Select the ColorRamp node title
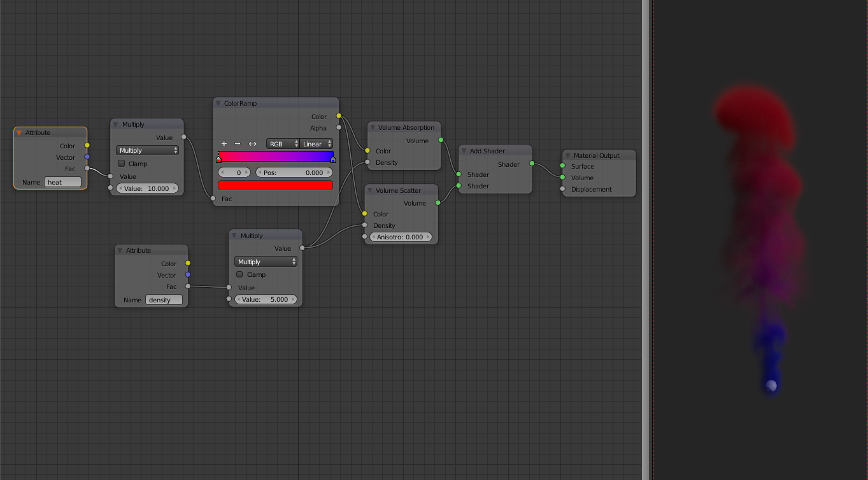The height and width of the screenshot is (480, 868). [x=241, y=103]
